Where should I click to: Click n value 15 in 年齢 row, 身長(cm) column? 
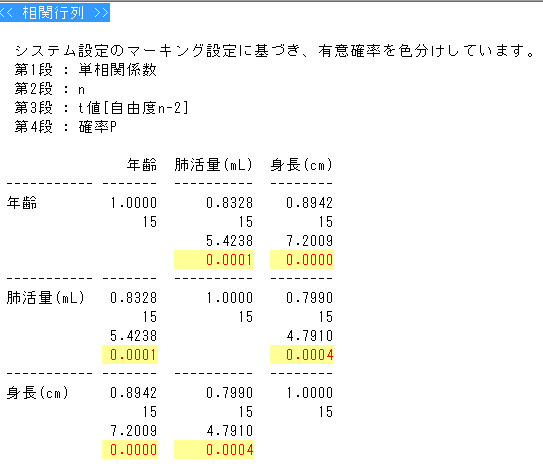[x=326, y=222]
